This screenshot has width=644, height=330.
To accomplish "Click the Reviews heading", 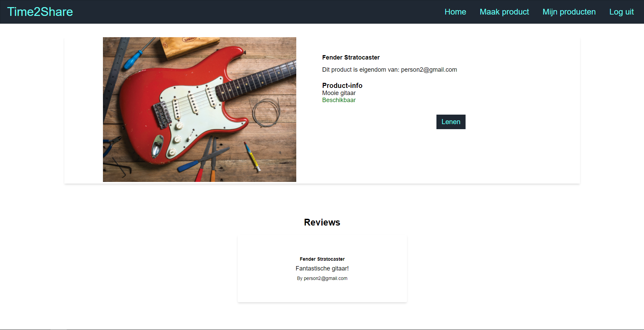I will click(322, 222).
